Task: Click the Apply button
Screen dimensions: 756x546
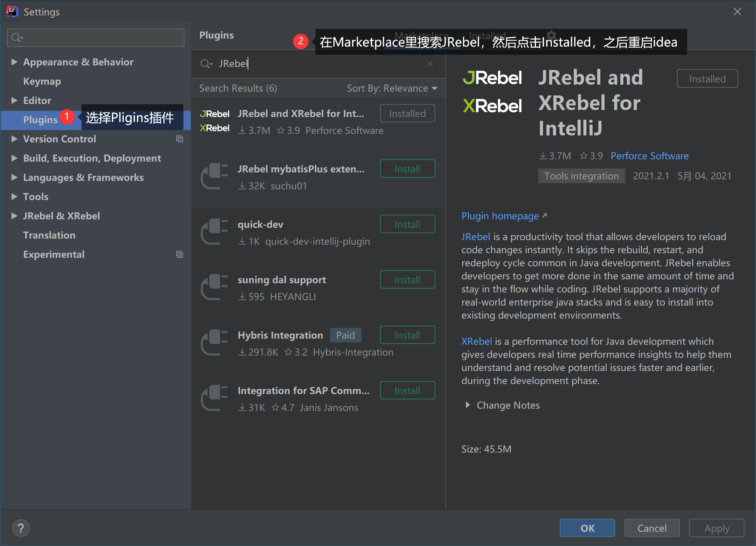Action: pyautogui.click(x=716, y=528)
